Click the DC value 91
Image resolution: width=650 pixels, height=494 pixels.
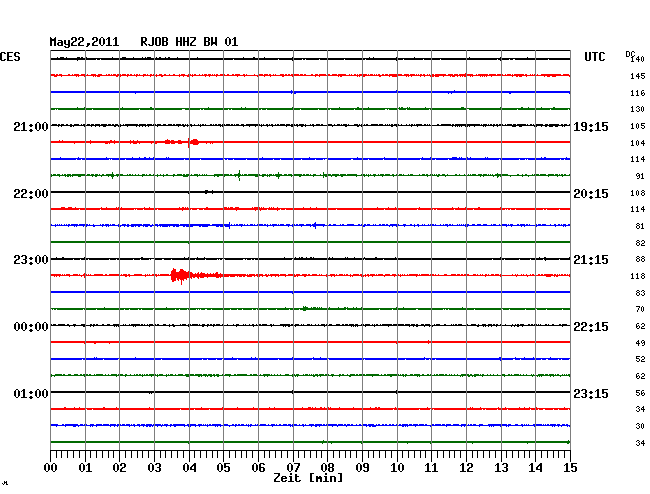click(x=640, y=176)
